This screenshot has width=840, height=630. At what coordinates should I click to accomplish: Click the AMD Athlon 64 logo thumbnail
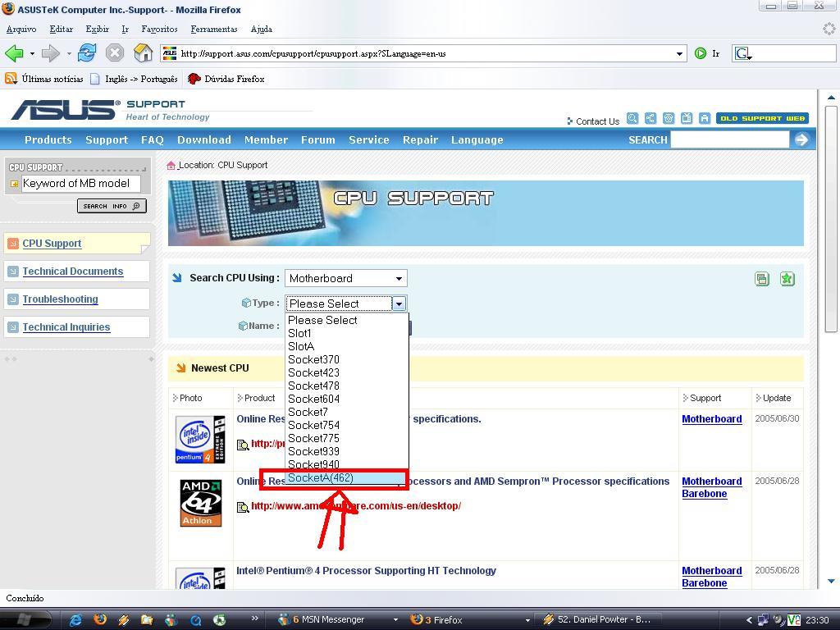point(200,503)
